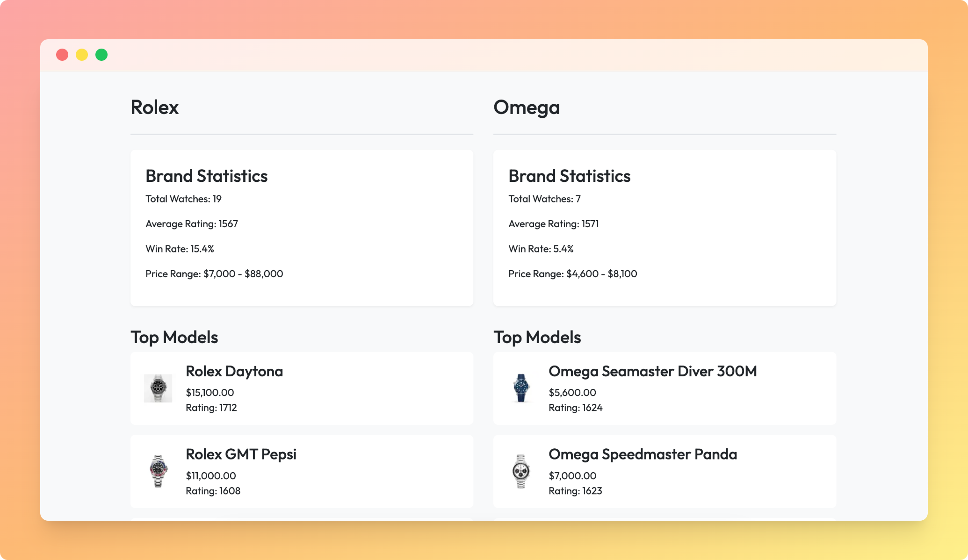Click the Rolex Daytona watch thumbnail
Screen dimensions: 968x560
click(158, 388)
